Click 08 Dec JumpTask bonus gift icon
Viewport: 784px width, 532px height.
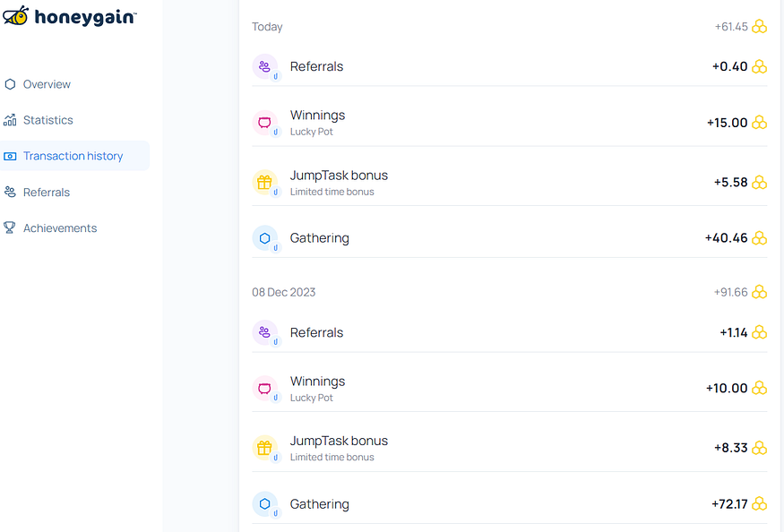[265, 448]
